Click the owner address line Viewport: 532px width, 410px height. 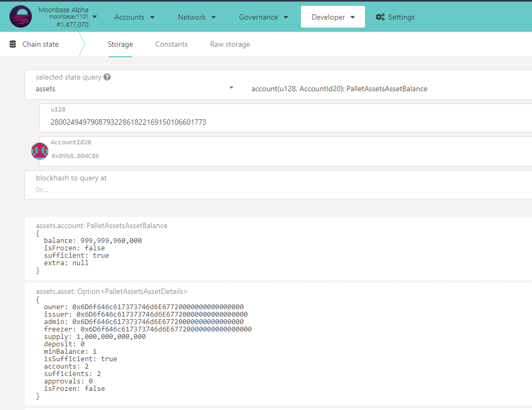(x=144, y=307)
